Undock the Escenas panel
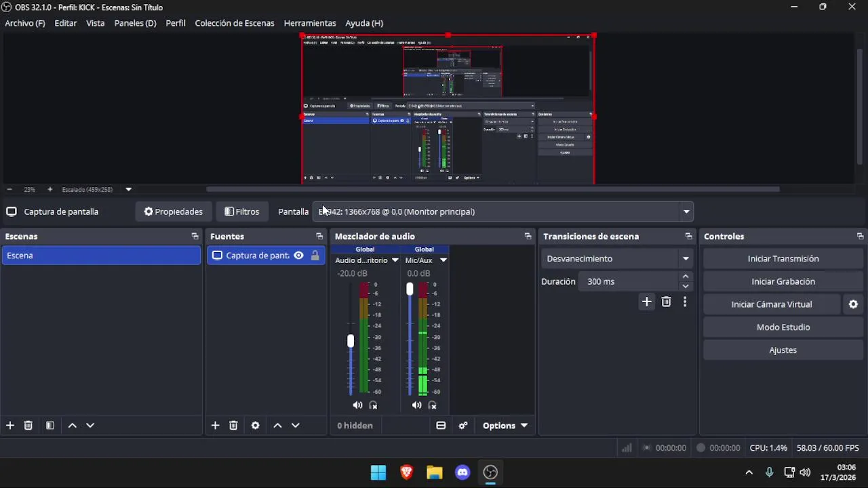This screenshot has width=868, height=488. point(195,237)
